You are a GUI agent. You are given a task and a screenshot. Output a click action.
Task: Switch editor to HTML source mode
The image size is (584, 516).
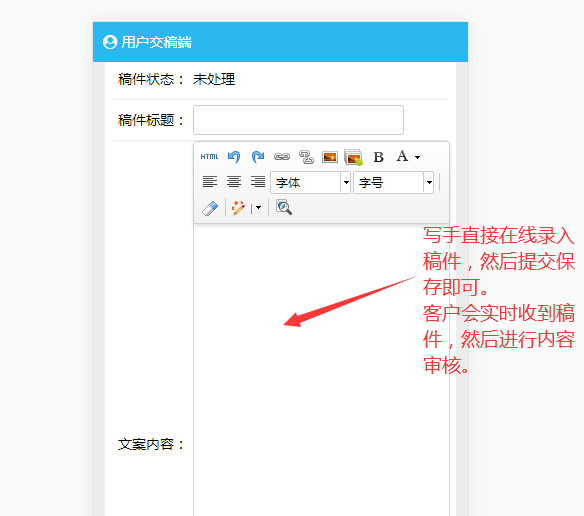209,157
